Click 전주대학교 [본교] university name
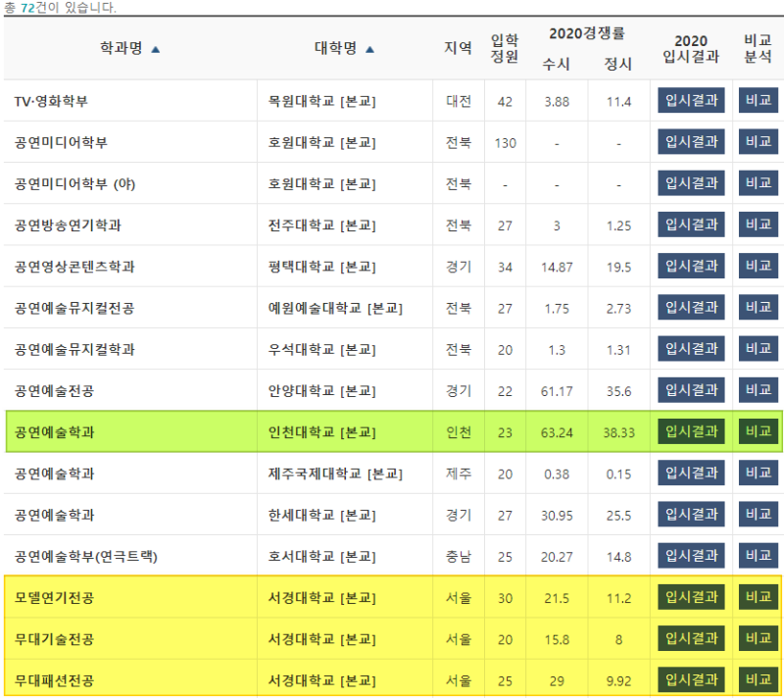 coord(322,225)
